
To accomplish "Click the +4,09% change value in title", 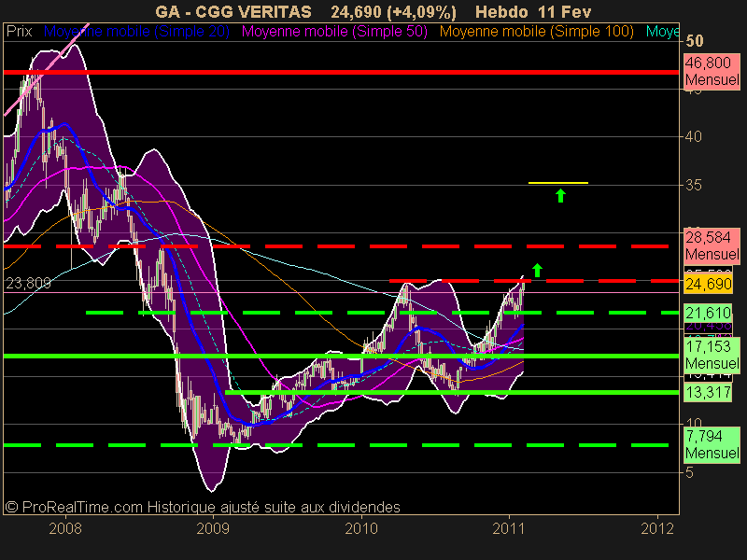I will (x=422, y=11).
